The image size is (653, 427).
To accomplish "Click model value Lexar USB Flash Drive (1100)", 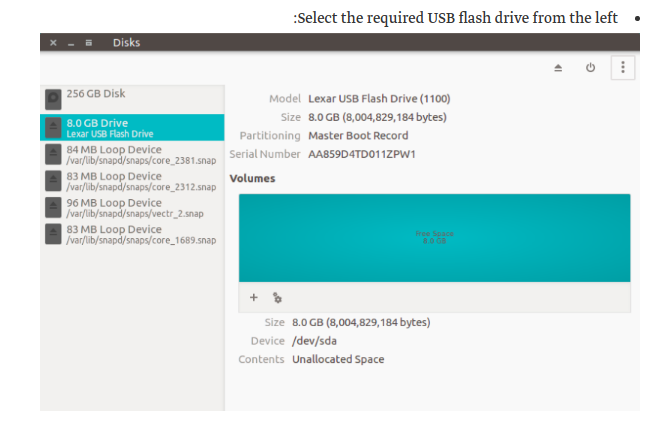I will point(379,99).
